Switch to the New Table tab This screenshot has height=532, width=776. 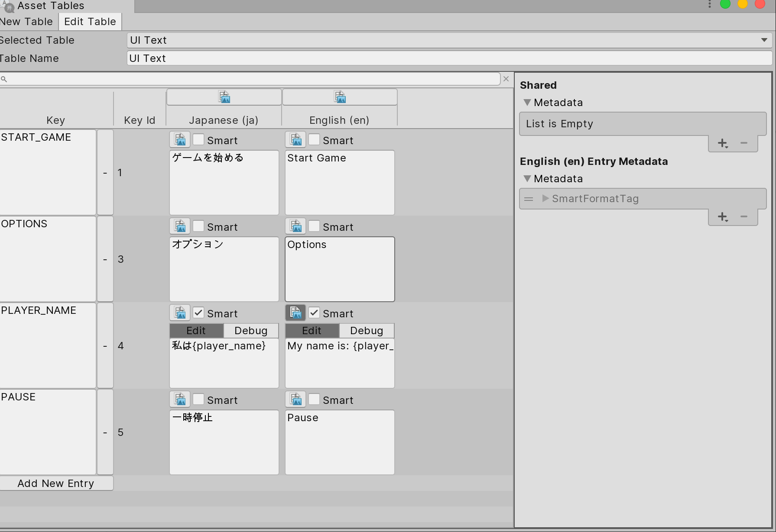point(26,21)
